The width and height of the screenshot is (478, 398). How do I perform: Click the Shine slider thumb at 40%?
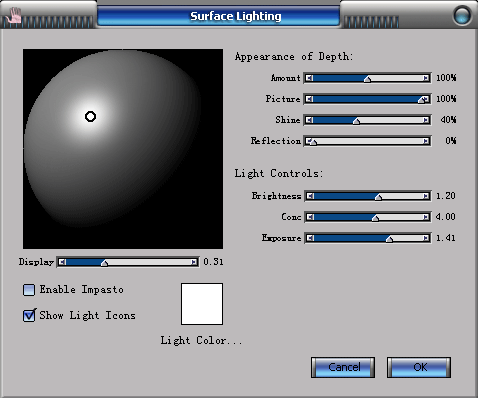[x=356, y=121]
